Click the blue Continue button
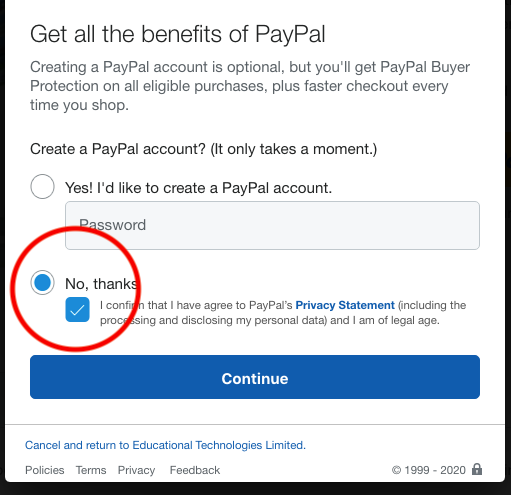This screenshot has height=495, width=511. click(255, 377)
